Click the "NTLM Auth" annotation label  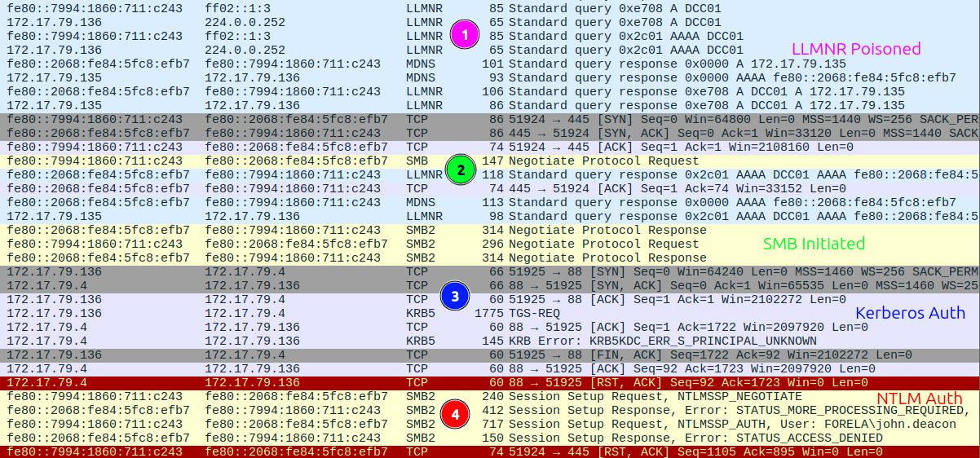919,398
